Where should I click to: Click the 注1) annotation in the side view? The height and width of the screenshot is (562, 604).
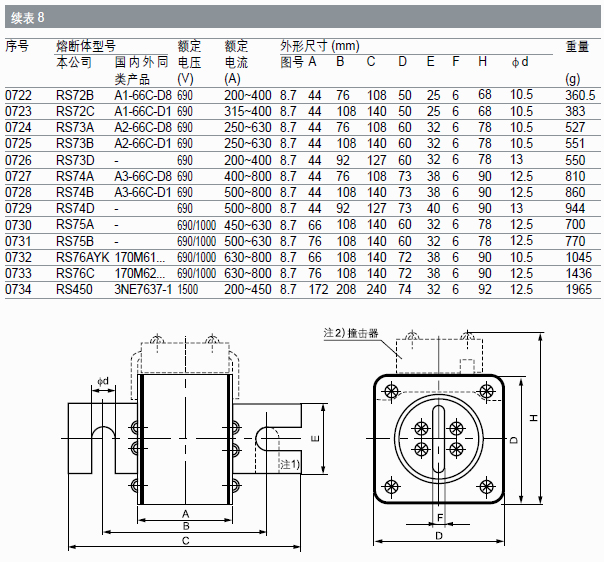289,465
